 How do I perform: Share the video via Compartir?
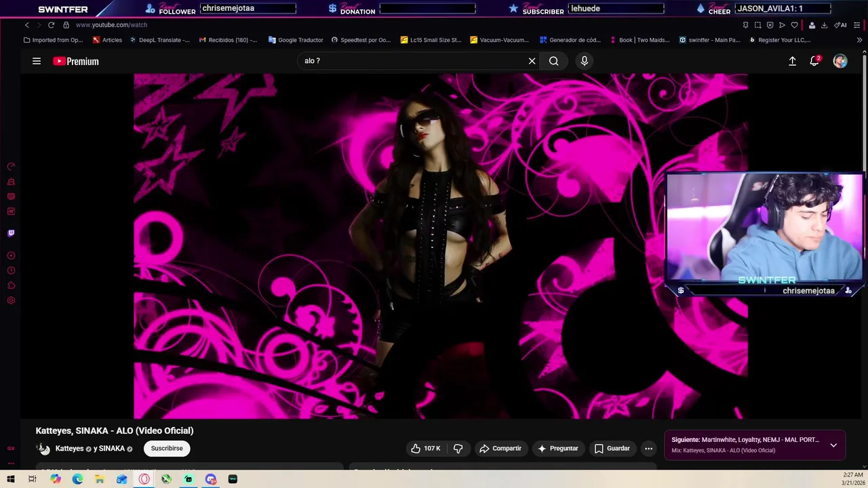pyautogui.click(x=500, y=448)
